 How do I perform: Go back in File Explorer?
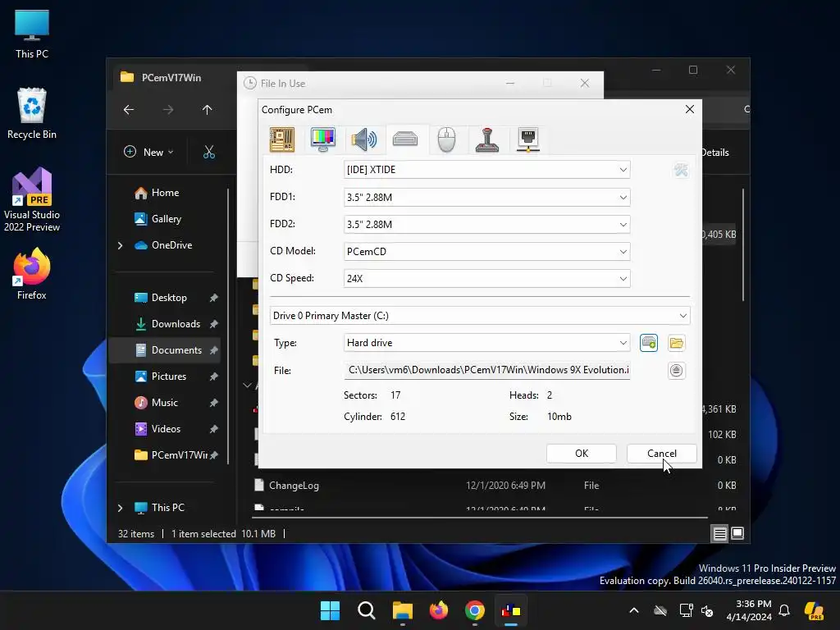129,110
